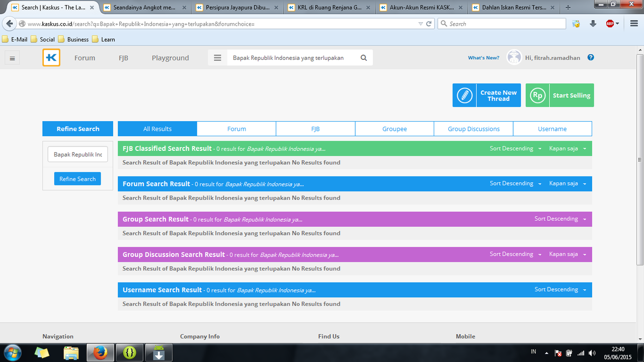Click the browser Search box in the toolbar
The height and width of the screenshot is (362, 644).
coord(502,24)
